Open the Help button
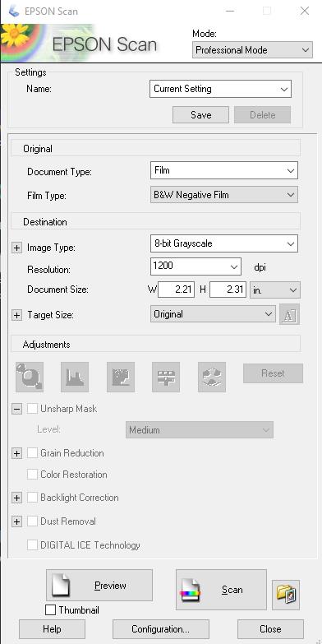The image size is (322, 644). 52,629
